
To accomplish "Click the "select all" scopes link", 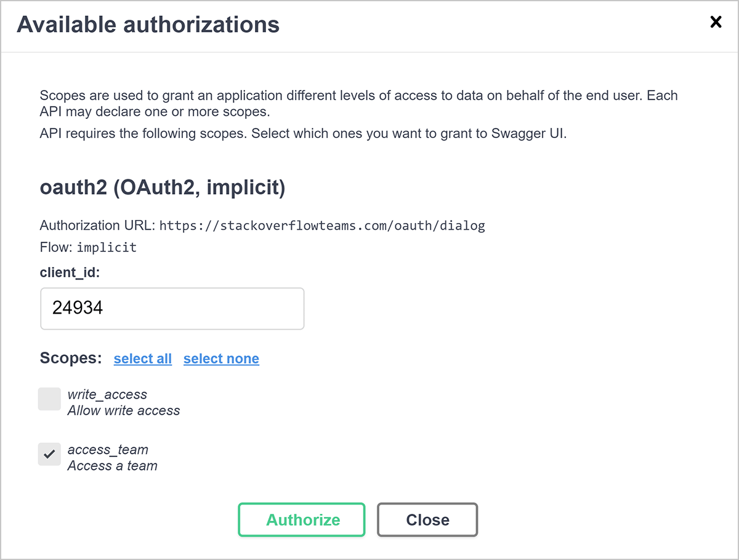I will 143,359.
